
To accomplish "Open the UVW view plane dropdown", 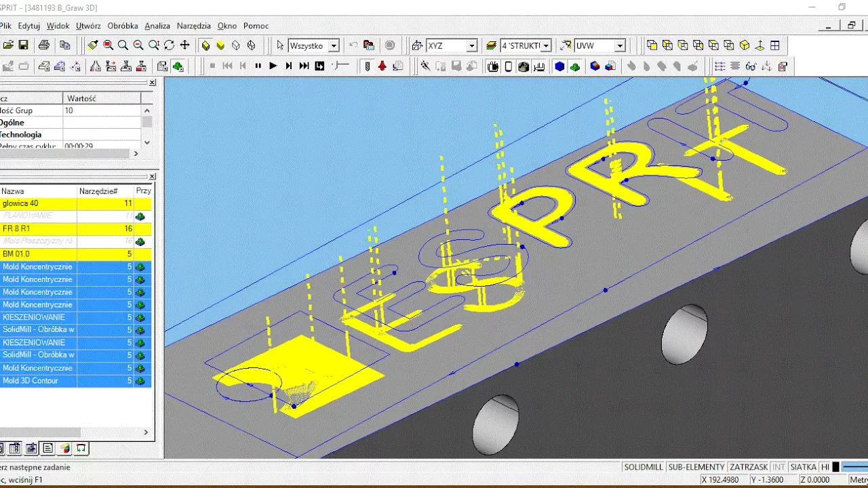I will (620, 45).
